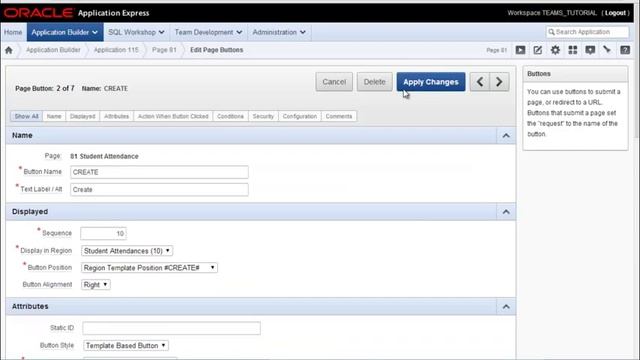Image resolution: width=640 pixels, height=360 pixels.
Task: Select the Configuration tab
Action: (300, 116)
